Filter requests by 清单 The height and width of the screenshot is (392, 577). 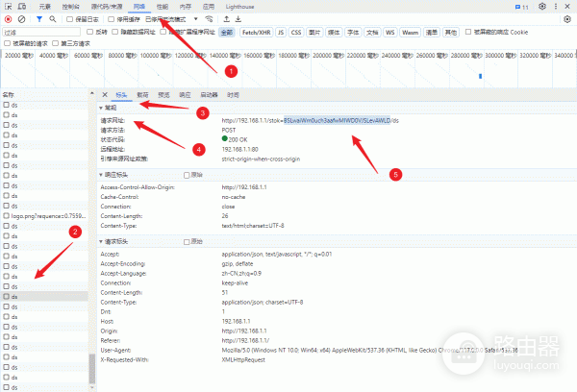click(431, 33)
